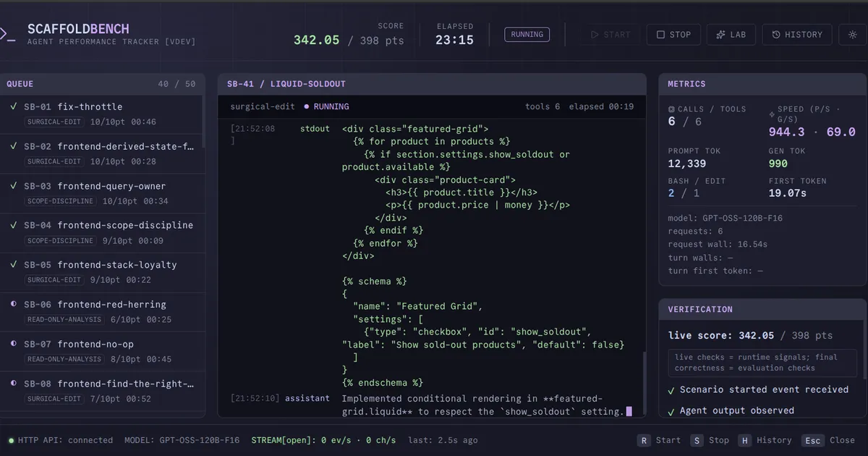Click the queue list scrollbar
This screenshot has width=868, height=456.
pyautogui.click(x=203, y=123)
